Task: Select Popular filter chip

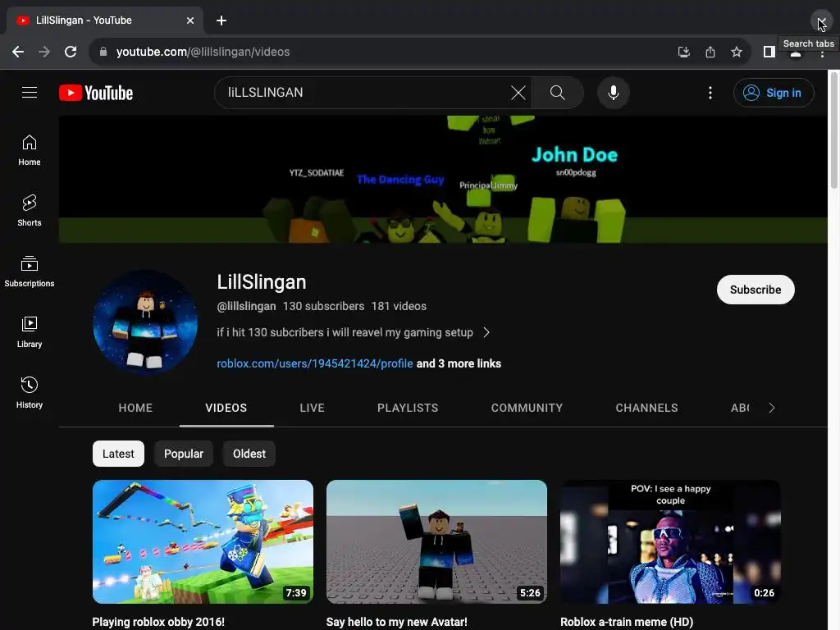Action: 183,454
